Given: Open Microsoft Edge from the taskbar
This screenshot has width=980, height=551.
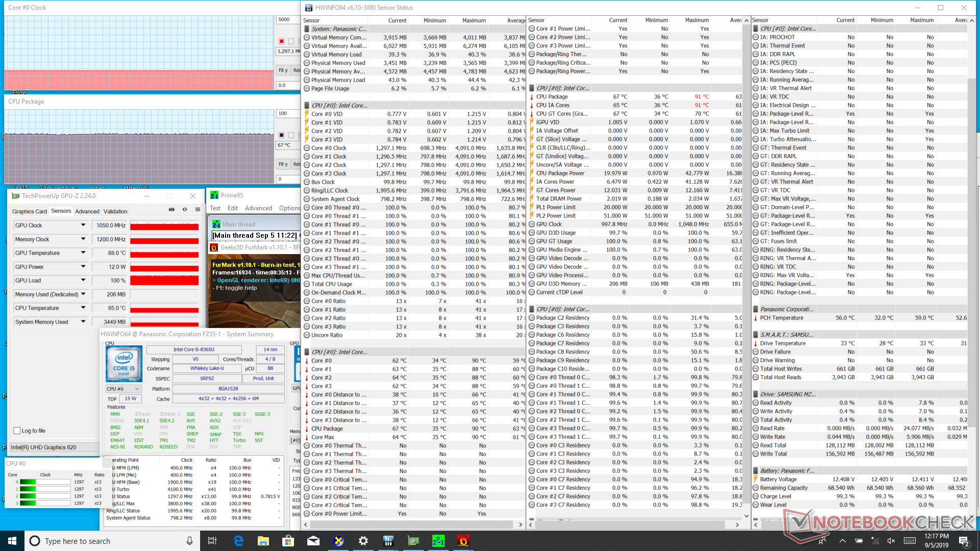Looking at the screenshot, I should [x=238, y=541].
